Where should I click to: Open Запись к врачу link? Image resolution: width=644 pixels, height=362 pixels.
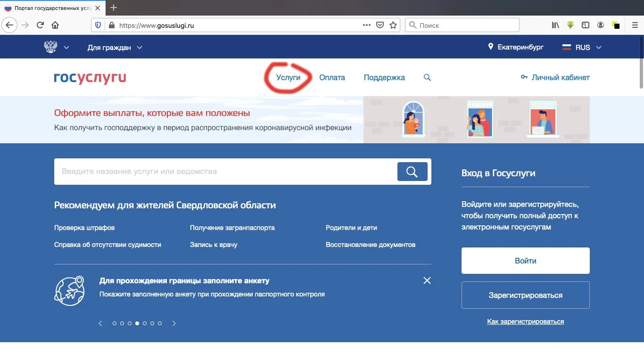[214, 245]
